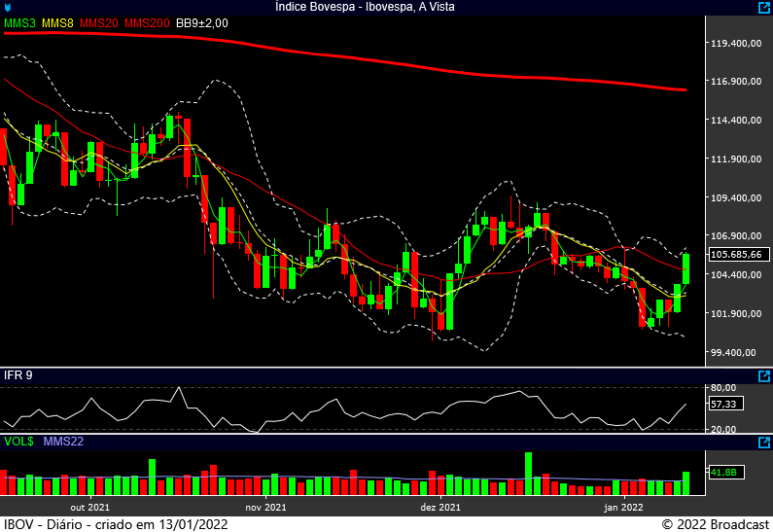Open the chart menu arrow at top-left
The height and width of the screenshot is (532, 773).
point(8,8)
